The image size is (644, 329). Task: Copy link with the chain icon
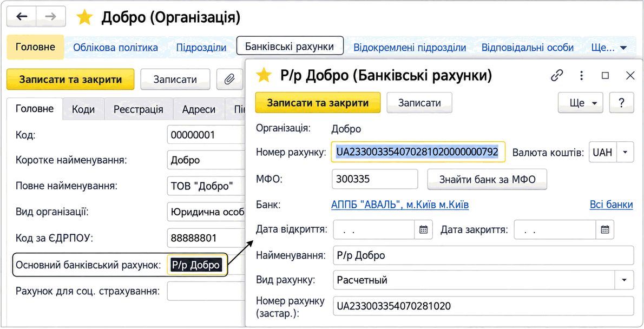(556, 75)
